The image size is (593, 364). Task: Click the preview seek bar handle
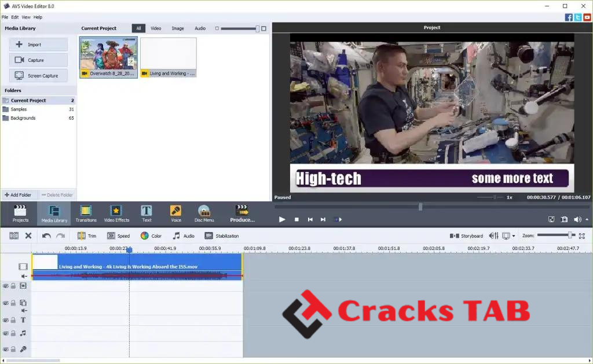coord(420,207)
